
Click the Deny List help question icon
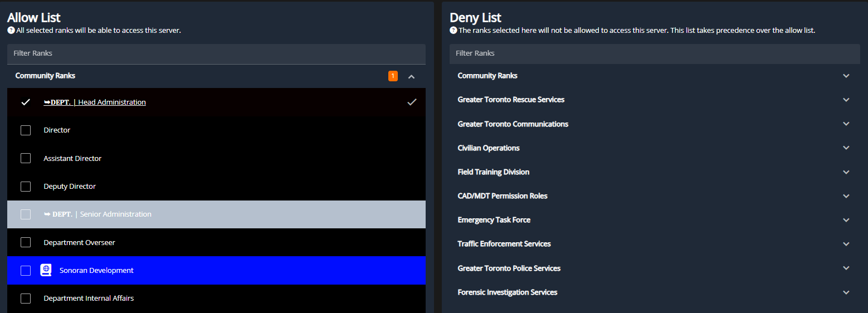tap(453, 31)
